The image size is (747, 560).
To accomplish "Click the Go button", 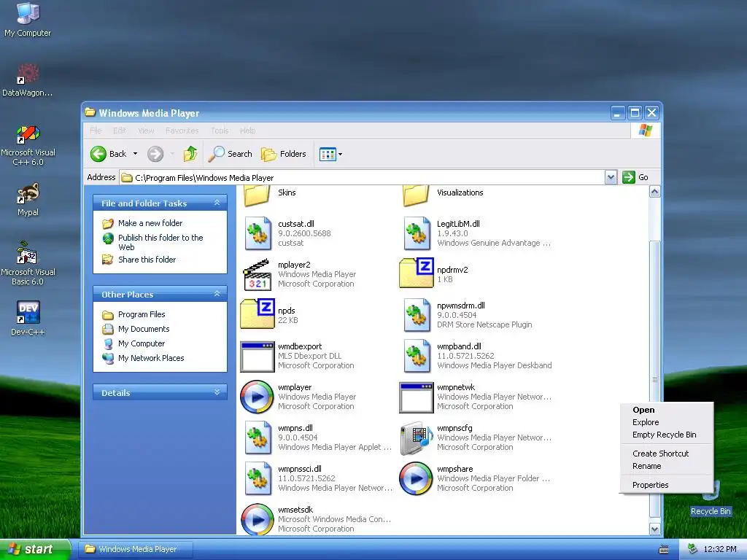I will [x=635, y=177].
